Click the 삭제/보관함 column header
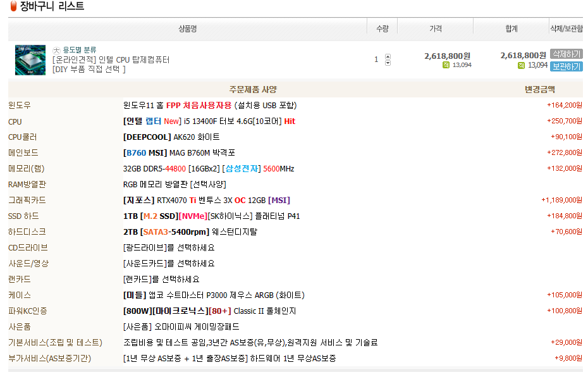Image resolution: width=588 pixels, height=372 pixels. 567,29
